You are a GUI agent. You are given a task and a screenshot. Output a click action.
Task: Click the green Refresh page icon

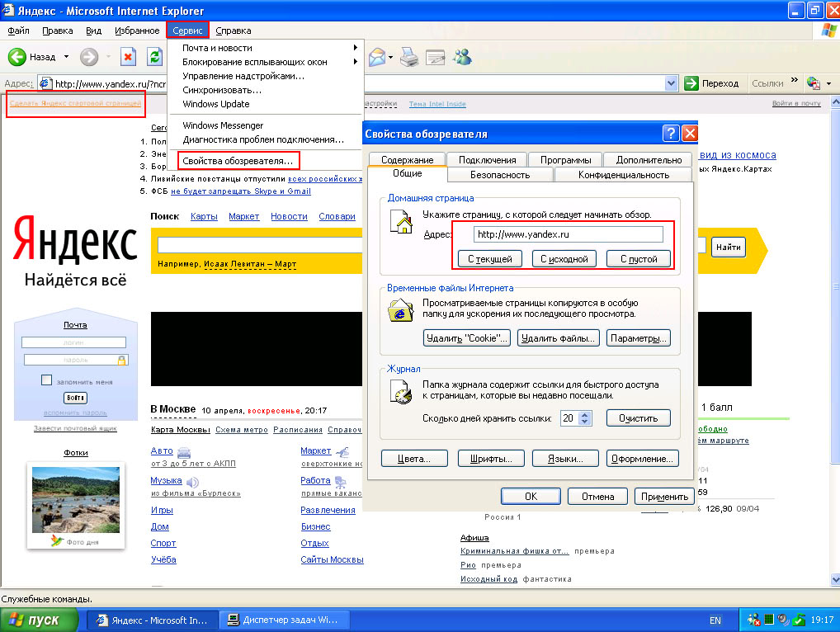coord(155,57)
